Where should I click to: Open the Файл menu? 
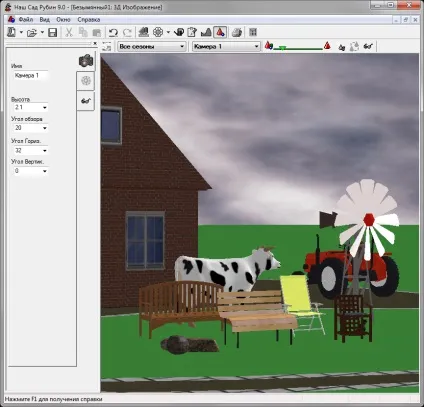point(25,20)
